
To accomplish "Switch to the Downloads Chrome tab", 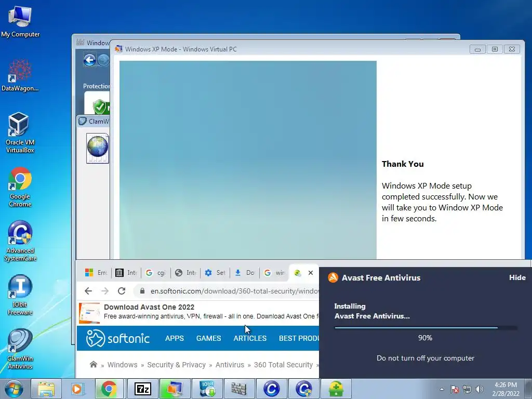I will [x=245, y=273].
